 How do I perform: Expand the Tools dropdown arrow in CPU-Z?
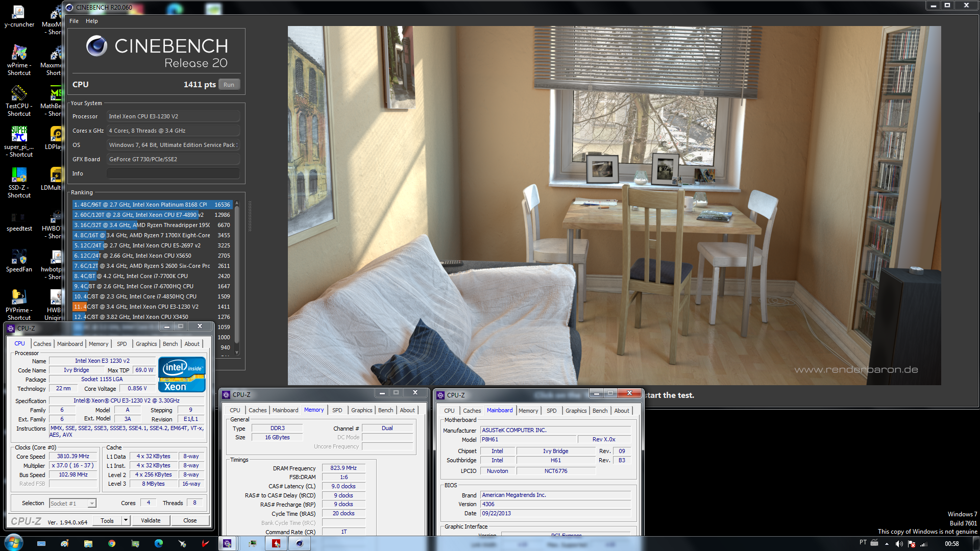coord(126,521)
